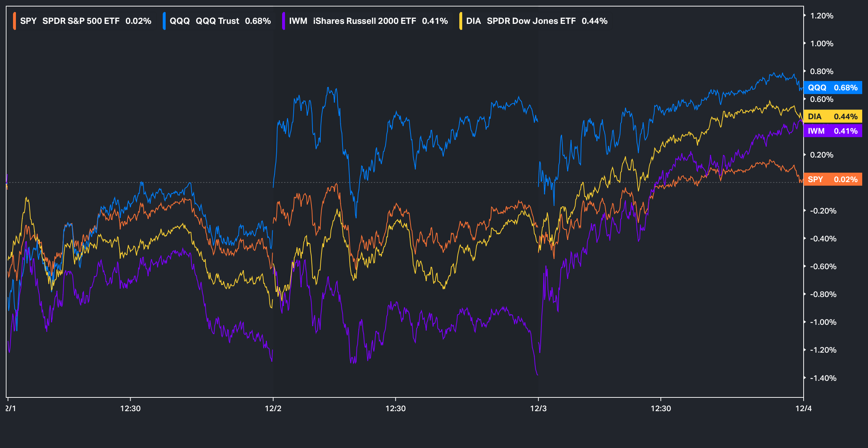Click the 12/4 date label on time axis
This screenshot has height=448, width=868.
(x=803, y=409)
